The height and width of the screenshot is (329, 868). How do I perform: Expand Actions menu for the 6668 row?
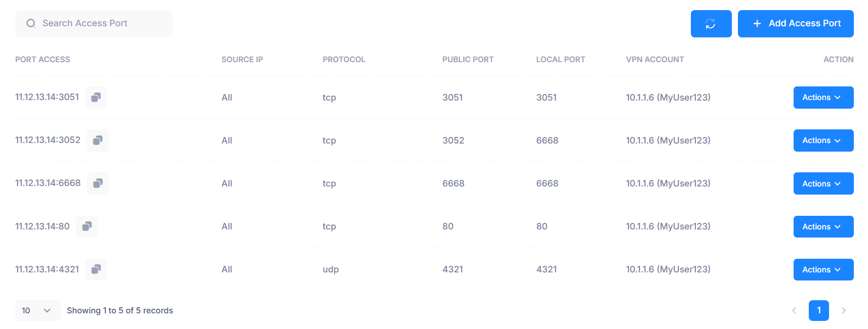(x=823, y=183)
